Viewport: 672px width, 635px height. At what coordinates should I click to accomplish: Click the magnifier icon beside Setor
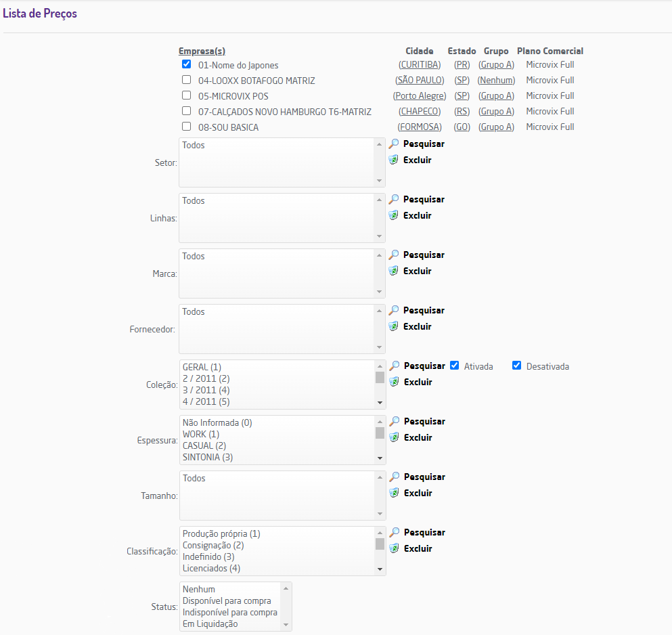pyautogui.click(x=393, y=144)
